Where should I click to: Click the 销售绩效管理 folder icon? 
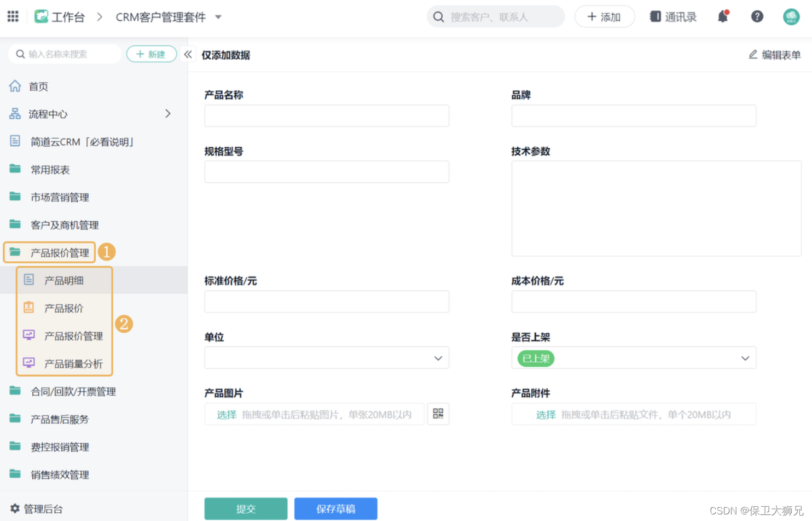pyautogui.click(x=15, y=474)
